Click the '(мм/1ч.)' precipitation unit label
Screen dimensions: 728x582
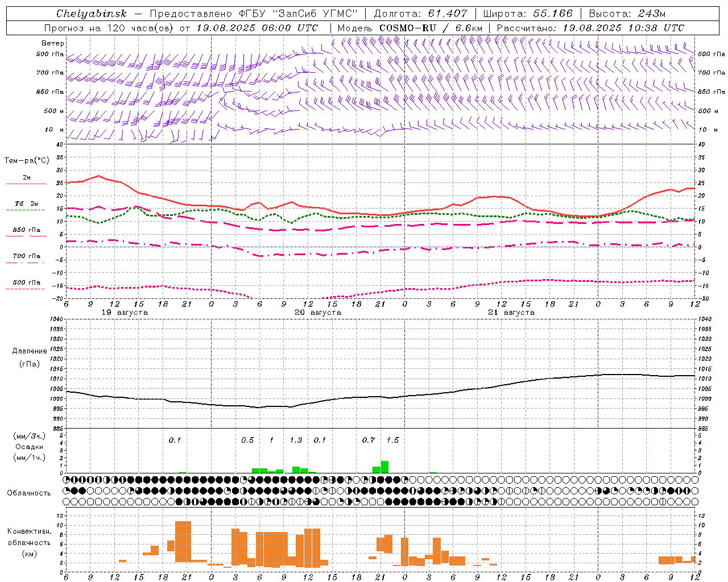(29, 458)
